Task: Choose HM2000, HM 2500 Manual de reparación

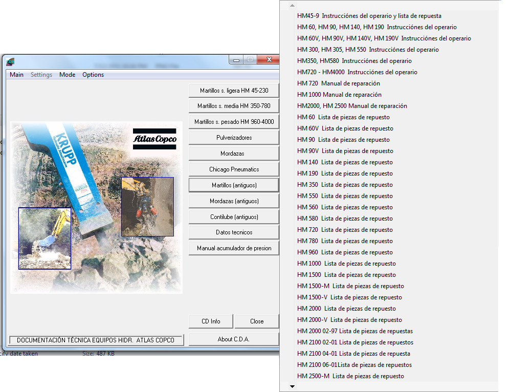Action: [352, 105]
